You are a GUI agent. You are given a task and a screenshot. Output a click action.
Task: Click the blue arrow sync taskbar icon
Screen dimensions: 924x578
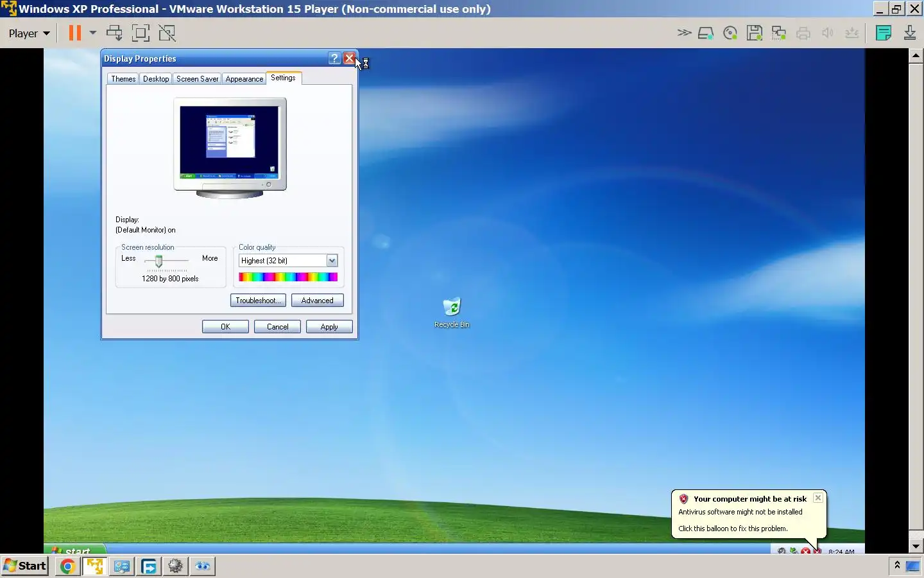149,566
